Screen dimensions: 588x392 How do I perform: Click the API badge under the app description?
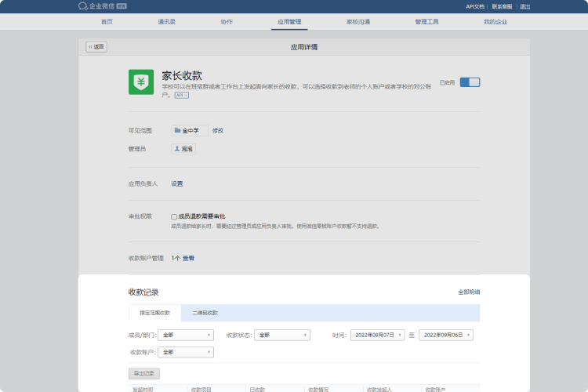pyautogui.click(x=181, y=95)
